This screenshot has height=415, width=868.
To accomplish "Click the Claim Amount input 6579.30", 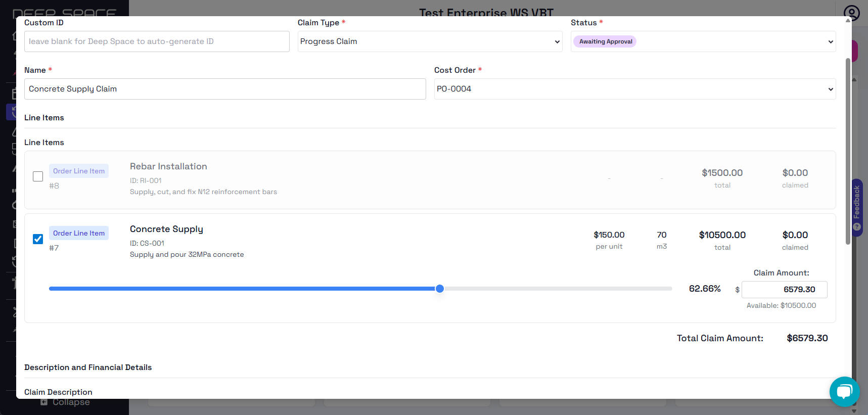I will 784,290.
